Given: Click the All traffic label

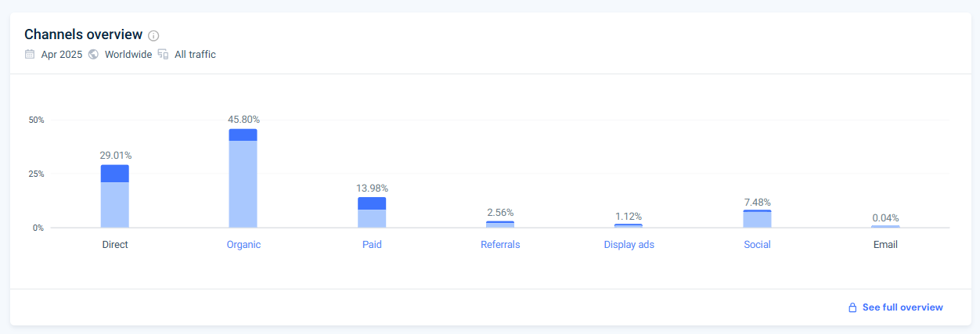Looking at the screenshot, I should coord(195,54).
